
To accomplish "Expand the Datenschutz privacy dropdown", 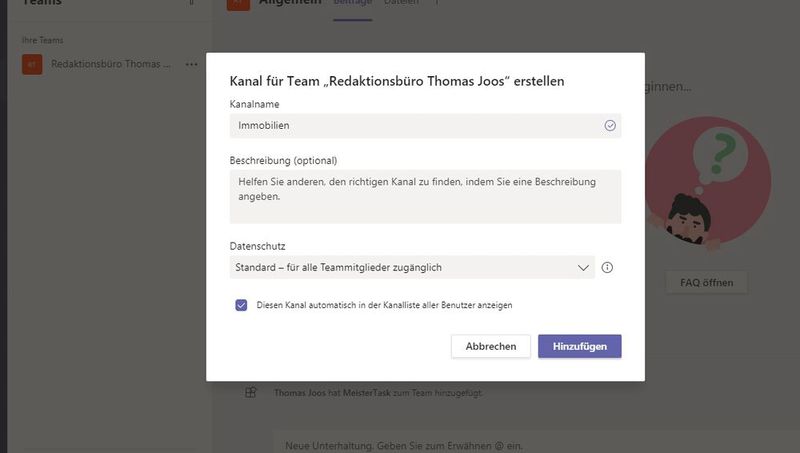I will 584,268.
